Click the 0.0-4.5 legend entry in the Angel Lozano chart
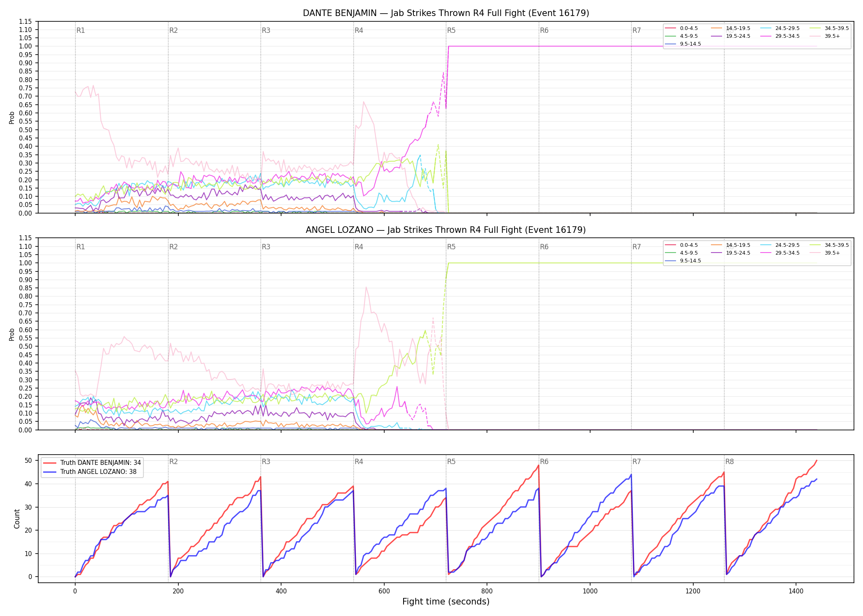The width and height of the screenshot is (863, 616). click(681, 245)
